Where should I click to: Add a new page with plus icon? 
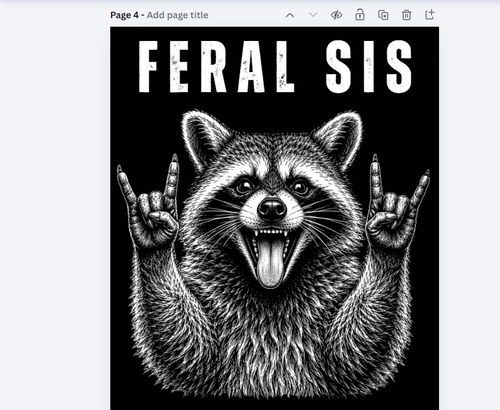430,15
